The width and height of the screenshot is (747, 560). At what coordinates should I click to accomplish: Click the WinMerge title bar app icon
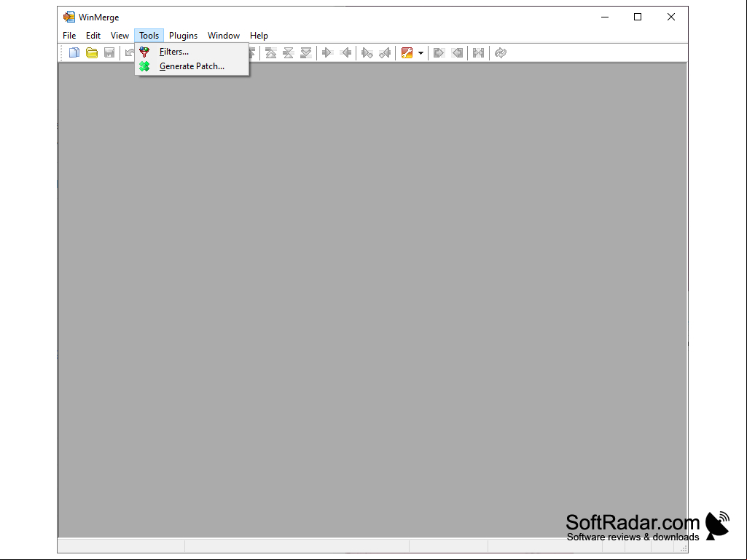[x=69, y=17]
